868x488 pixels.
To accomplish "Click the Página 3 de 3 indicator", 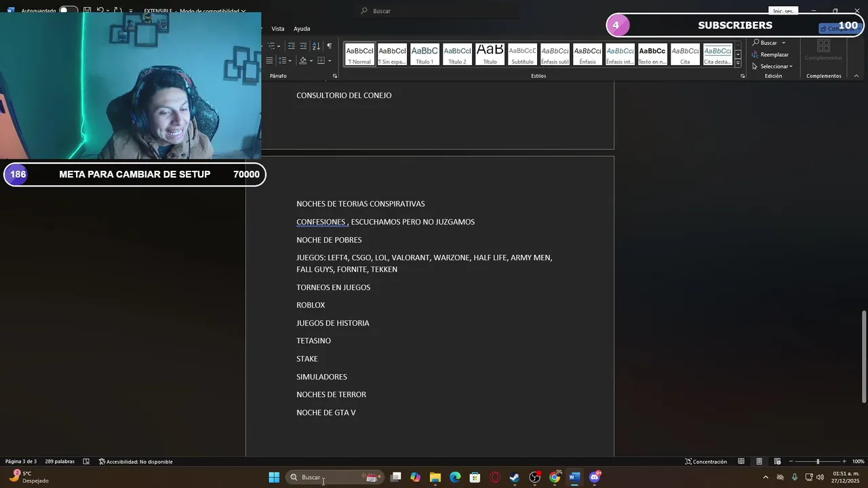I will pyautogui.click(x=21, y=462).
